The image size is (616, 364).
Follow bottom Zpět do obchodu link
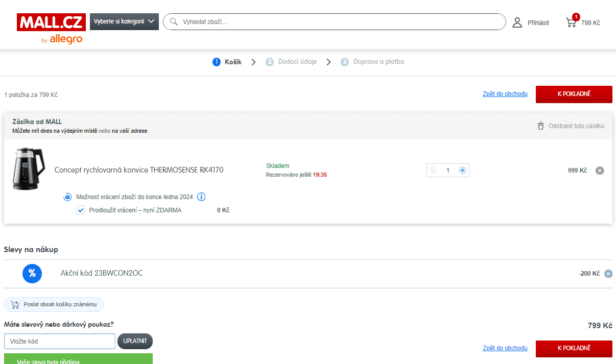pos(505,348)
